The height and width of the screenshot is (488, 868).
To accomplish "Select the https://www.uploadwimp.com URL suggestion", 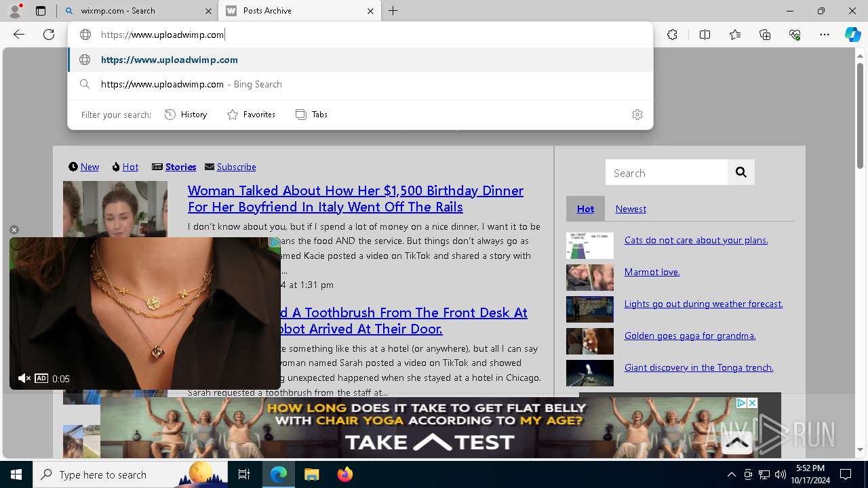I will [x=361, y=60].
